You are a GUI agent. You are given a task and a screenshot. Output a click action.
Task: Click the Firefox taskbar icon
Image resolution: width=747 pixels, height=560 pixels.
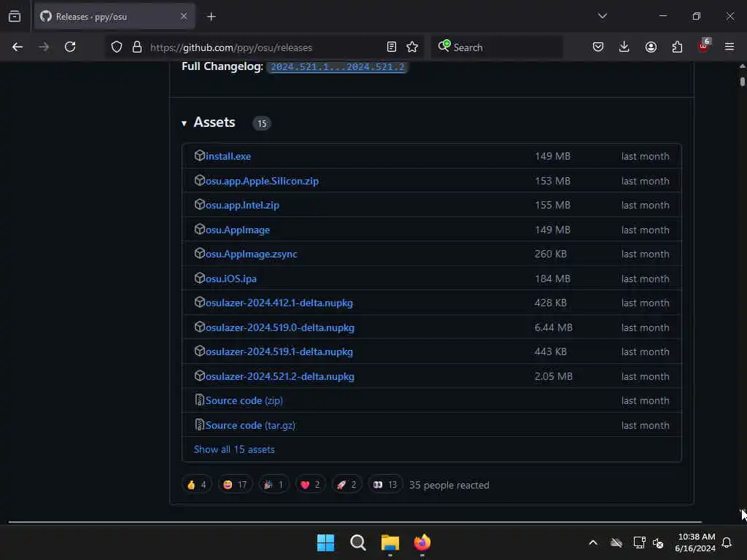tap(422, 542)
